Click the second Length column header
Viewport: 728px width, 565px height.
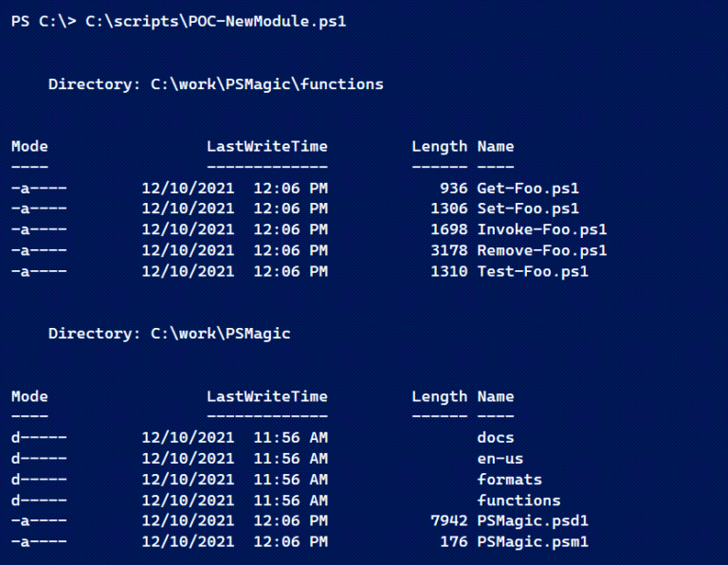(x=439, y=396)
